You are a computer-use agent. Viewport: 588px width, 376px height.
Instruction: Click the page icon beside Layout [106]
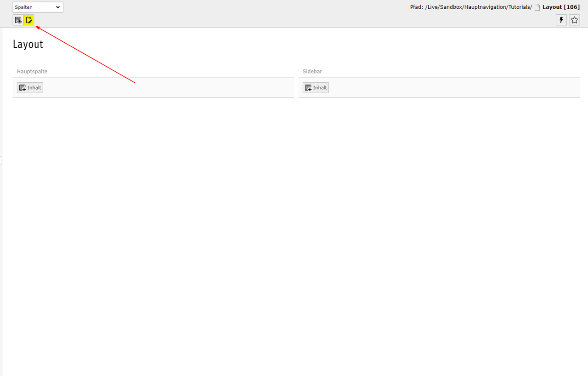pyautogui.click(x=537, y=7)
